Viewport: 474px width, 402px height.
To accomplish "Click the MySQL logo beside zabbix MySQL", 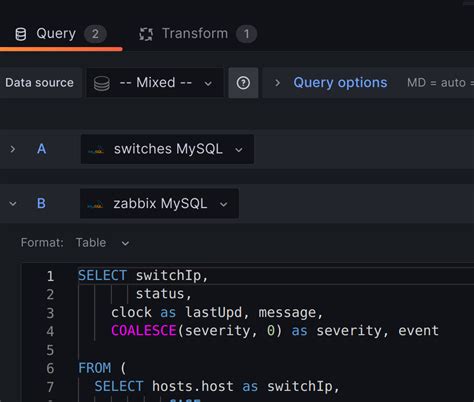I will pyautogui.click(x=95, y=204).
